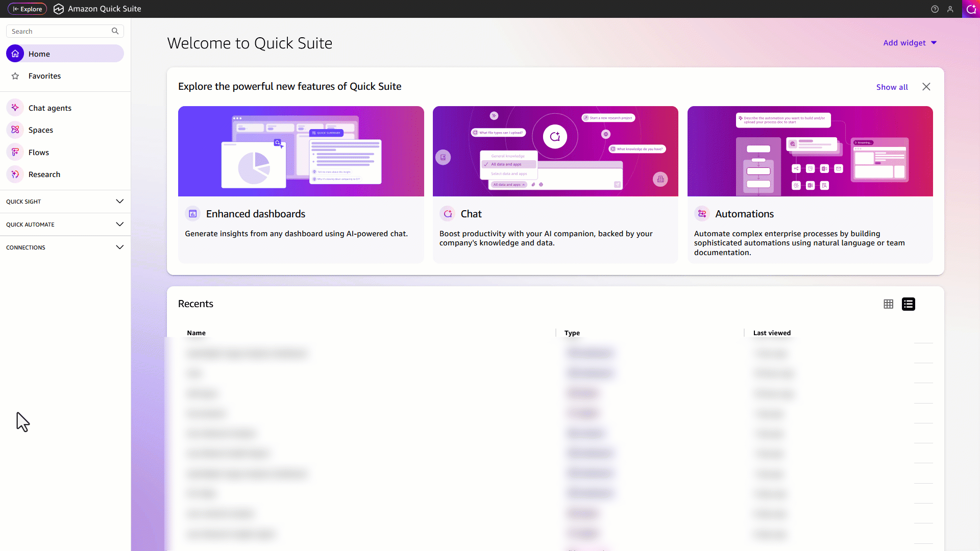Open Chat agents from sidebar icon

tap(15, 108)
